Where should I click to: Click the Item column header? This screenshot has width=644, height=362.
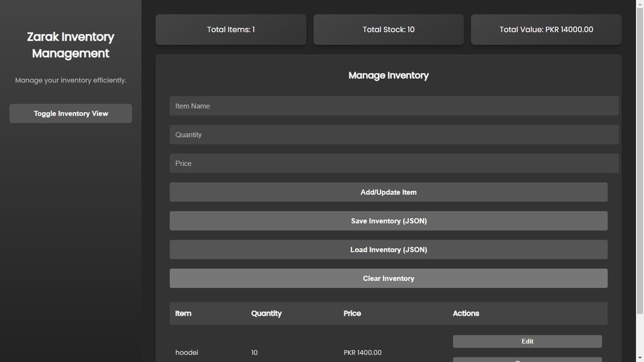[183, 313]
